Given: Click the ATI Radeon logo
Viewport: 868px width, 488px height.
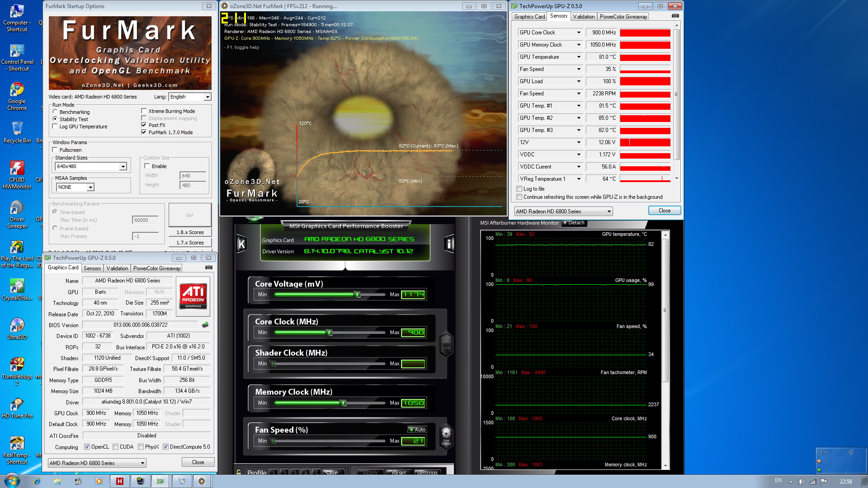Looking at the screenshot, I should [x=193, y=296].
